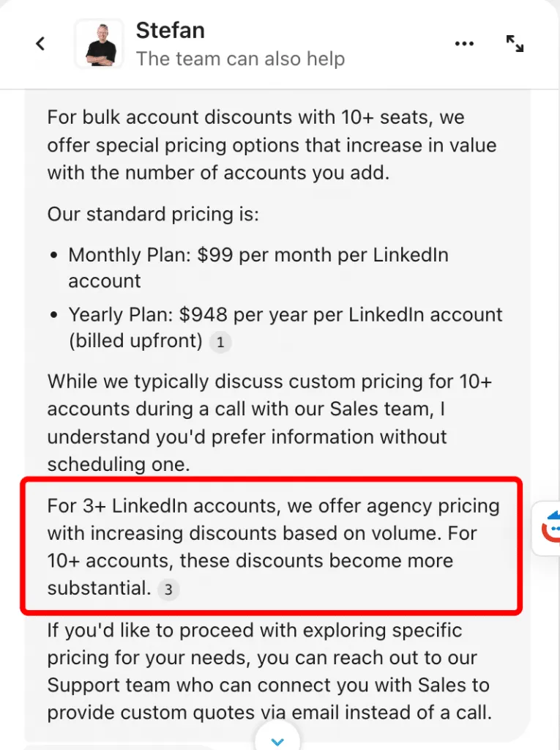Click the Support team custom quotes paragraph
Viewport: 560px width, 750px height.
click(269, 671)
